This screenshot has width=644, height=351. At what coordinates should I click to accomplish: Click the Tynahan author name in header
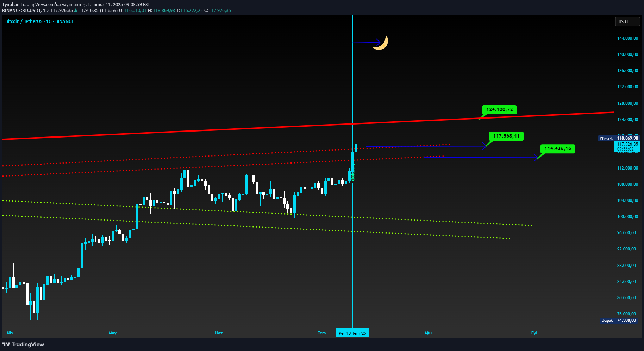pyautogui.click(x=11, y=5)
